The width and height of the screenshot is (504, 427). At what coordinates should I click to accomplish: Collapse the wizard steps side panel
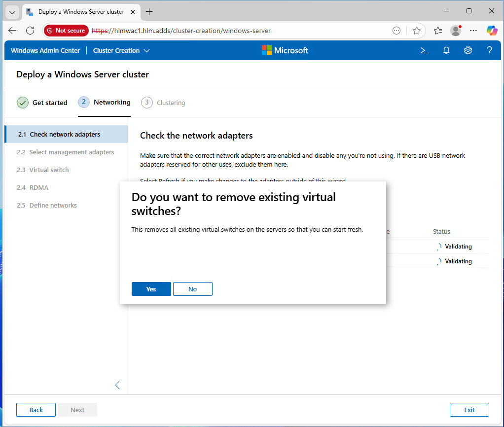(x=117, y=385)
